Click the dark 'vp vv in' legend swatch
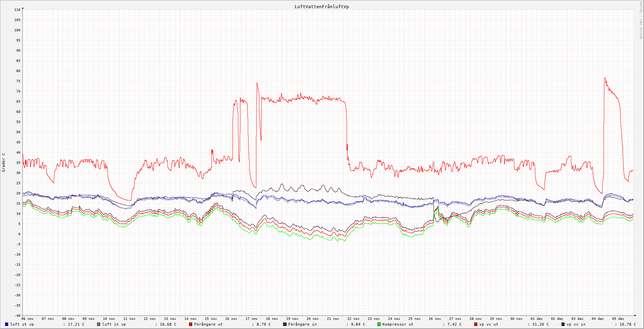This screenshot has width=644, height=329. [563, 324]
